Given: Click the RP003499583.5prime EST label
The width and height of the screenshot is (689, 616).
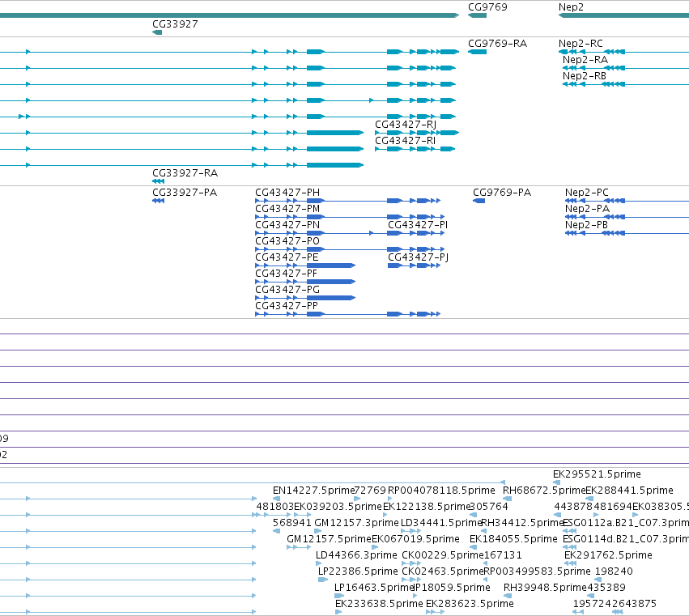Looking at the screenshot, I should tap(537, 571).
